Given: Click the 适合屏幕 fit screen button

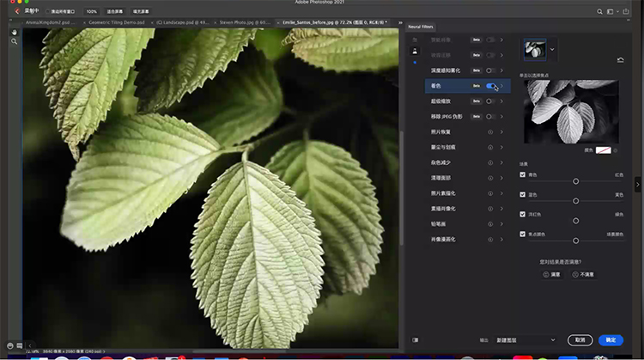Looking at the screenshot, I should click(114, 11).
